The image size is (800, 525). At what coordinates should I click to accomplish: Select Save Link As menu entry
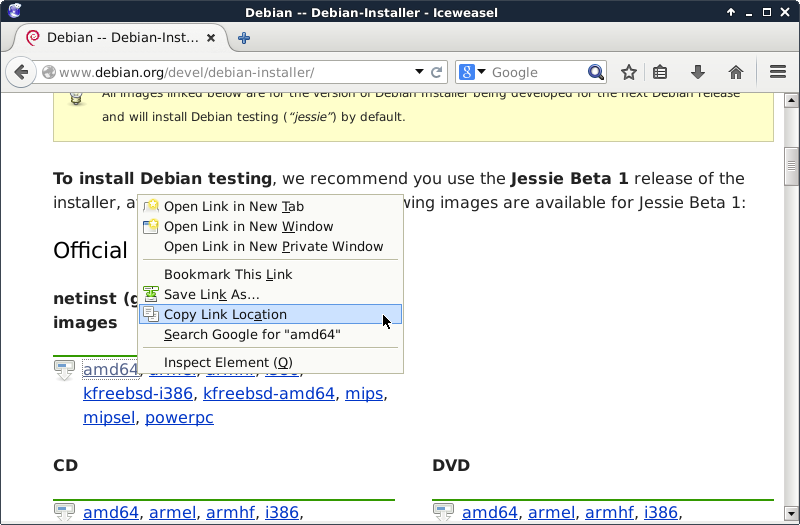tap(211, 294)
